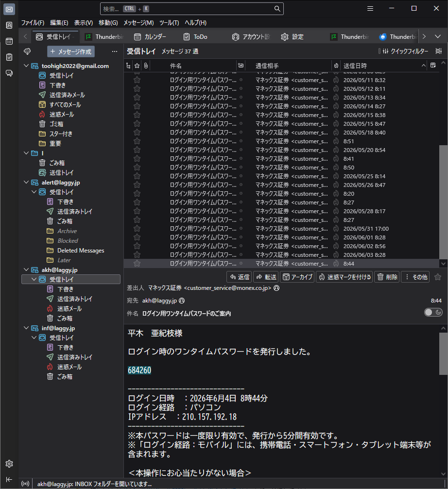
Task: Toggle the Quick Filter bar
Action: (x=405, y=51)
